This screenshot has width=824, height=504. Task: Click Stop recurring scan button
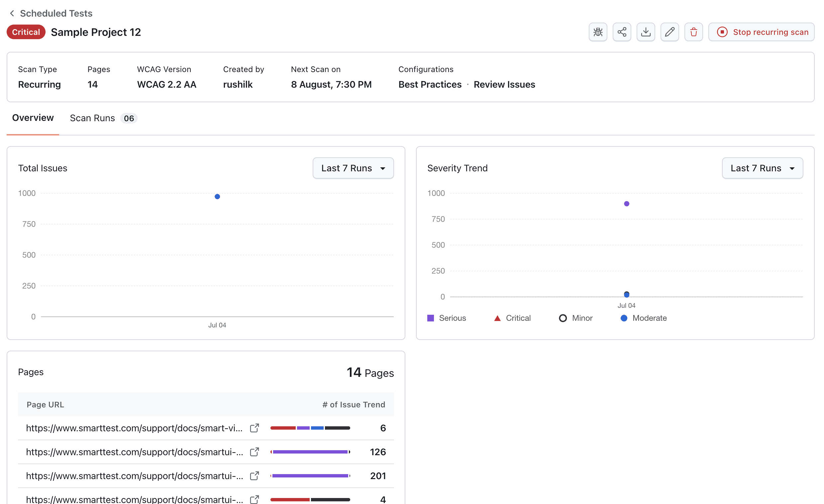(x=761, y=32)
